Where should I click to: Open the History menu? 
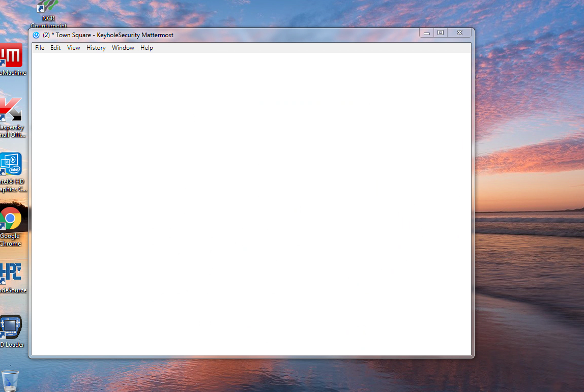[x=96, y=48]
